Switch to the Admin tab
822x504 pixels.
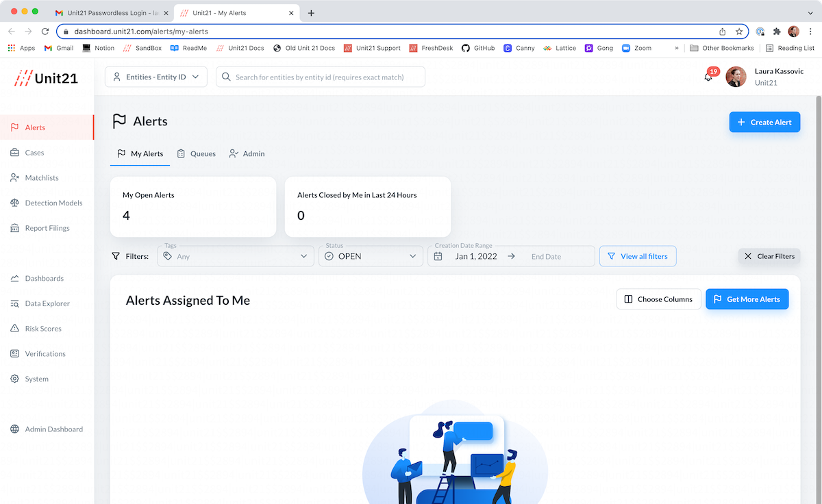click(247, 153)
